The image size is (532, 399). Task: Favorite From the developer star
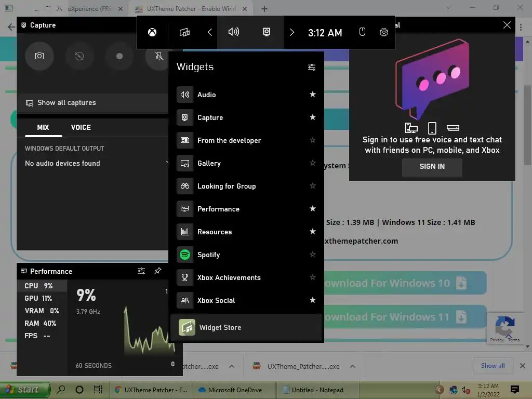312,140
